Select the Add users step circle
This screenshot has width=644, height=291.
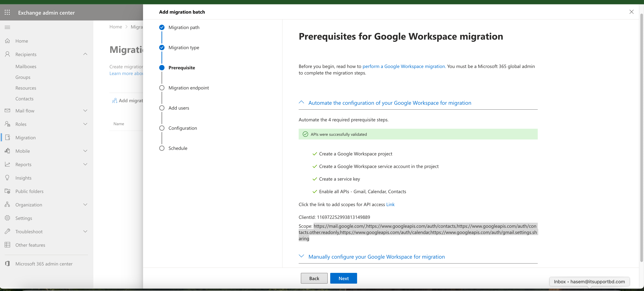pos(162,108)
